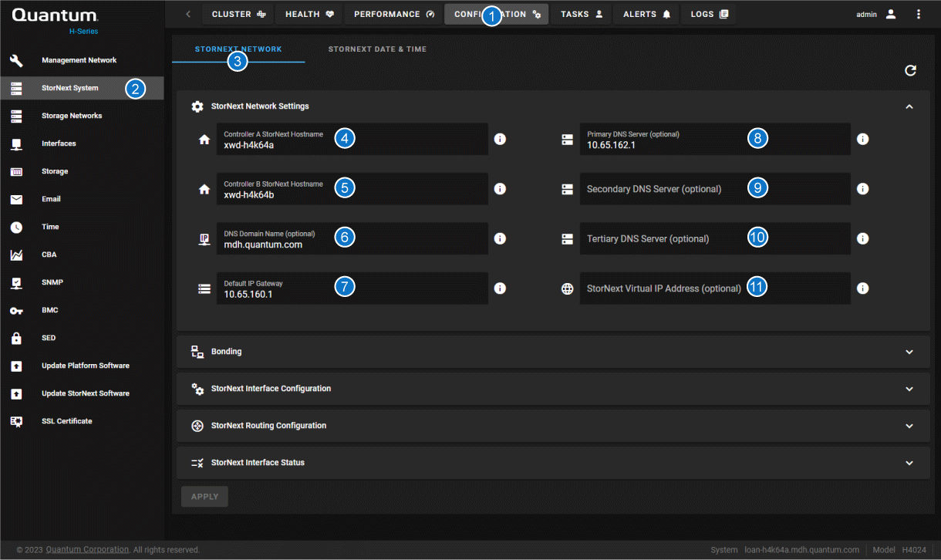941x560 pixels.
Task: Collapse the StorNext Network Settings section
Action: 909,106
